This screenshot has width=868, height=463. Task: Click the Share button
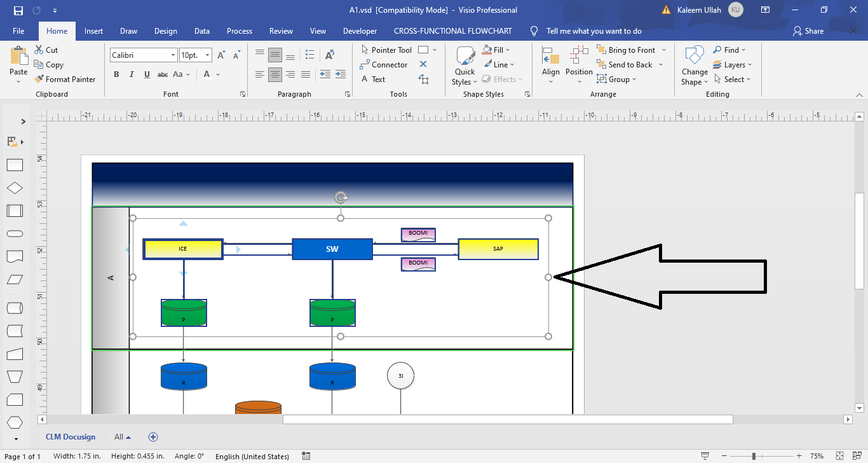[808, 31]
